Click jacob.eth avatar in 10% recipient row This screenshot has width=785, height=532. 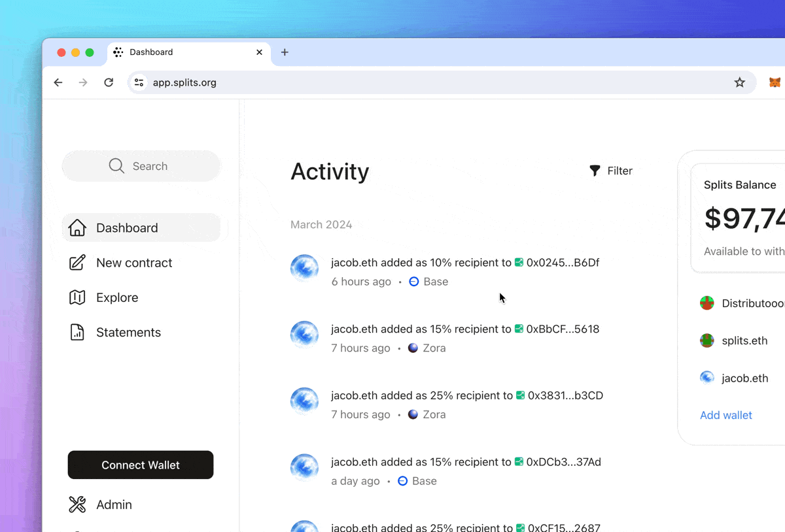pos(304,269)
